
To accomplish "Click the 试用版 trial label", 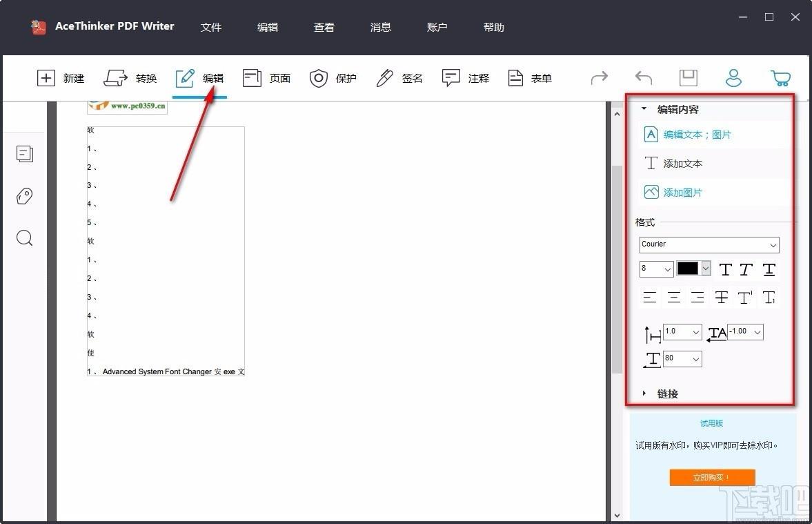I will tap(711, 423).
